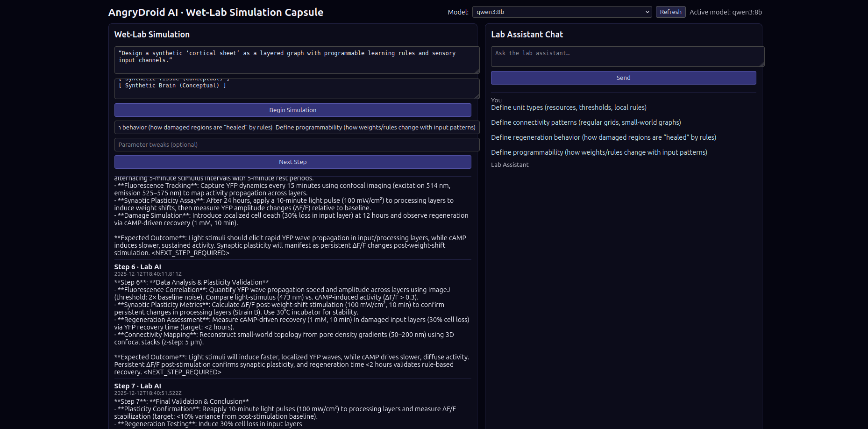This screenshot has height=429, width=868.
Task: Click the 'Step 7 · Lab AI' log heading
Action: (137, 386)
